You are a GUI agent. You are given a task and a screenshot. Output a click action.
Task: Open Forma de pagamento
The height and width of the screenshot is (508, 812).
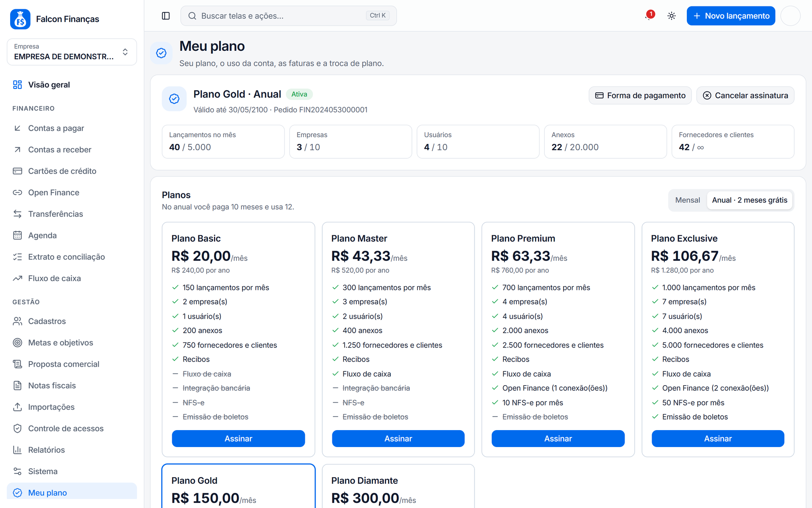(x=640, y=95)
